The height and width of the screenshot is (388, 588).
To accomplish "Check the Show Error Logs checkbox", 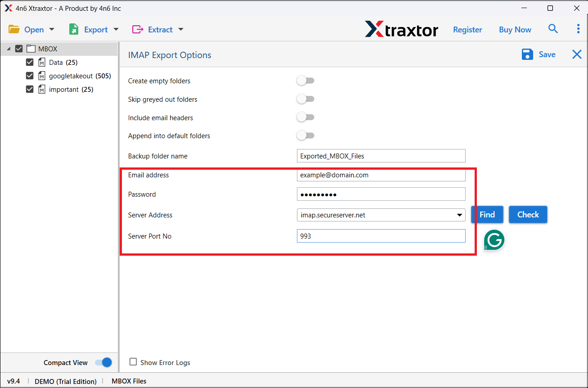I will coord(133,362).
